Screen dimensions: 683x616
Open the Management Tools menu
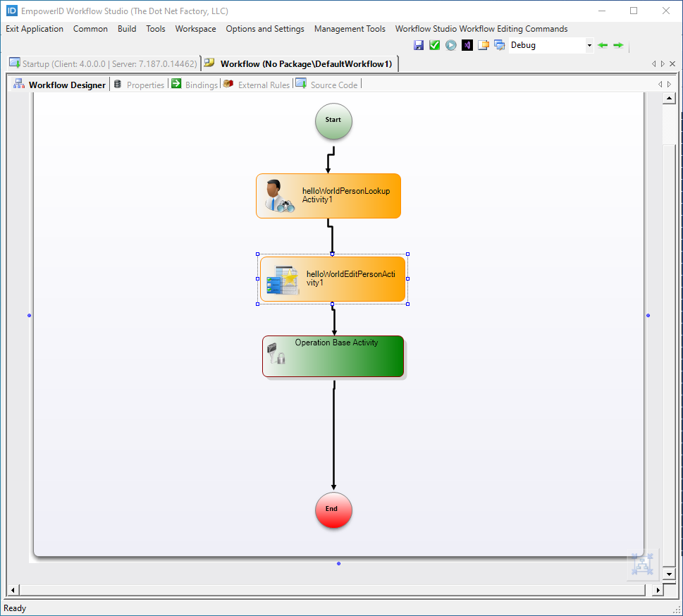pyautogui.click(x=350, y=29)
